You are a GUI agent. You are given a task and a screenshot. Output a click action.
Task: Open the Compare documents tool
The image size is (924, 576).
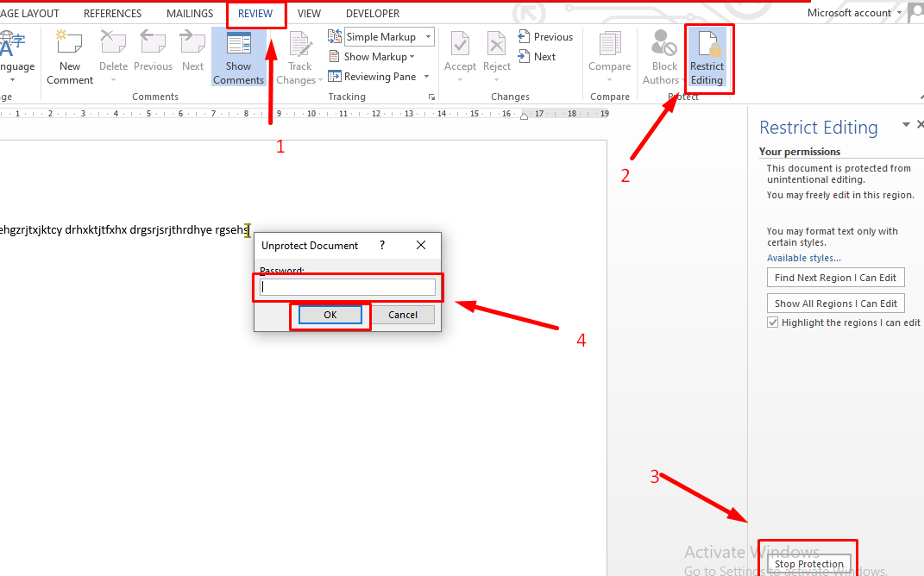coord(609,52)
